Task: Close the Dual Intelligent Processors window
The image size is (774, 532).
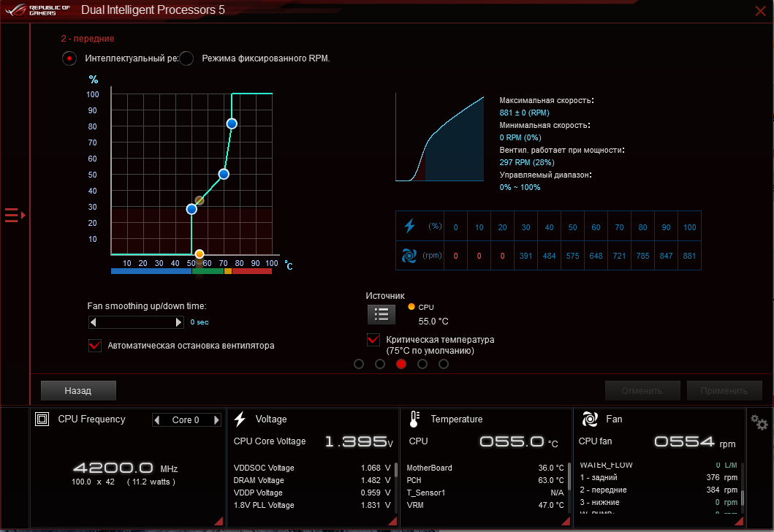Action: [x=761, y=10]
